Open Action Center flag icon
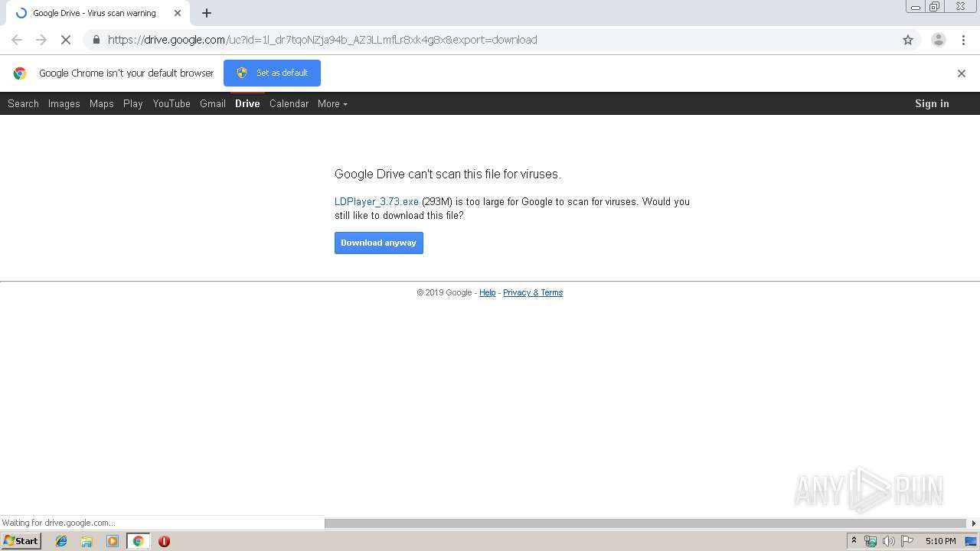The height and width of the screenshot is (551, 980). click(x=907, y=541)
